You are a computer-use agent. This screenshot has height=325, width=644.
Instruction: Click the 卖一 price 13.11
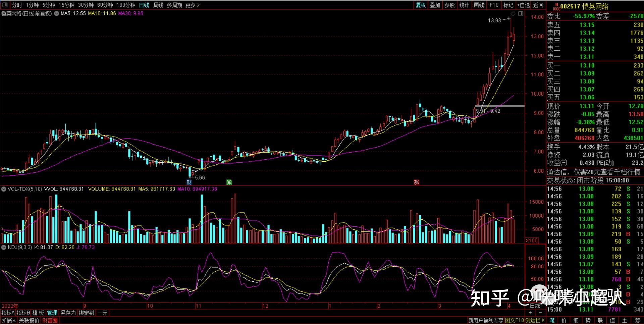587,57
